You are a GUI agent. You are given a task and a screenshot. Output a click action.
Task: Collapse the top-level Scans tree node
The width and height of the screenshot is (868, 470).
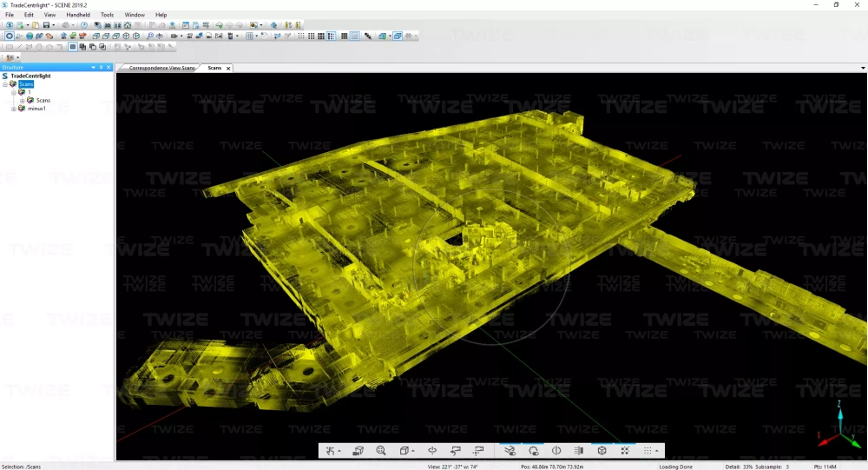[x=5, y=84]
